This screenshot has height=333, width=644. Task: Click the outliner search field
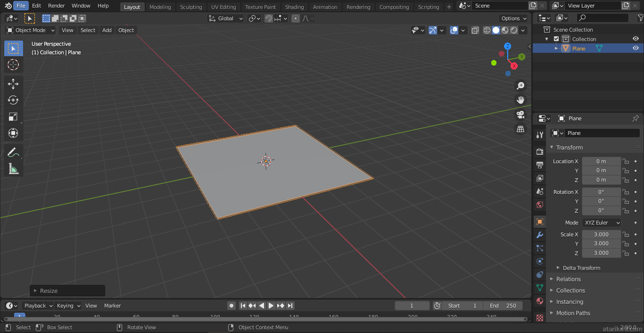point(603,18)
